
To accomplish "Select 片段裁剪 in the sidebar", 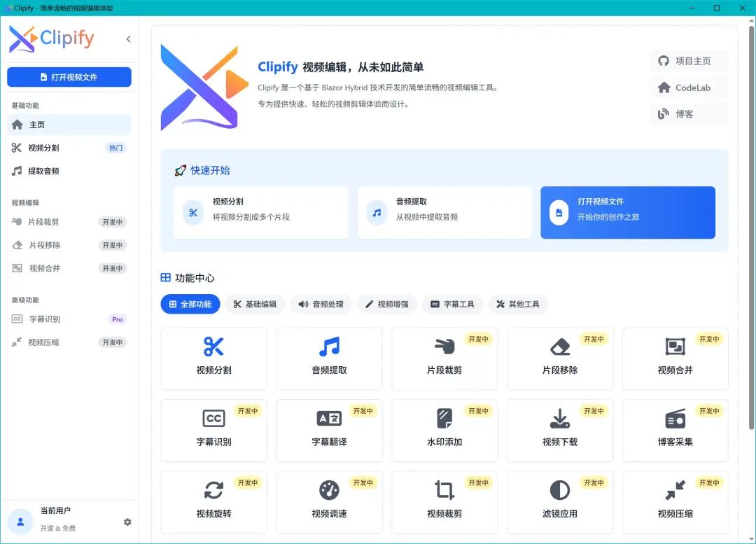I will coord(69,222).
